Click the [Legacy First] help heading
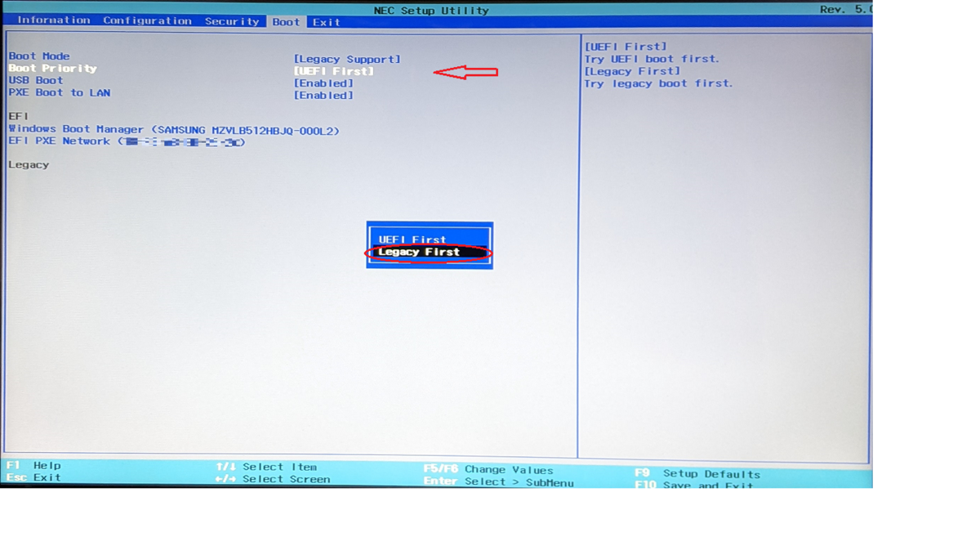 (x=632, y=72)
